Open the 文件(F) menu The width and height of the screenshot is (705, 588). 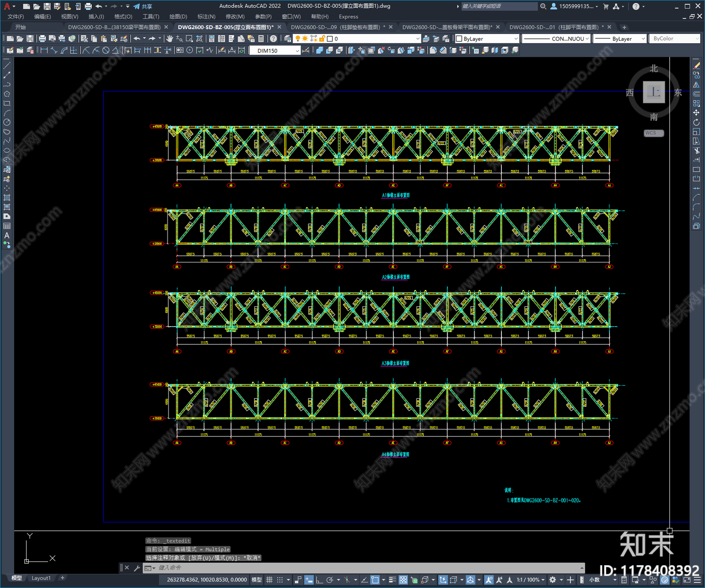pos(16,17)
